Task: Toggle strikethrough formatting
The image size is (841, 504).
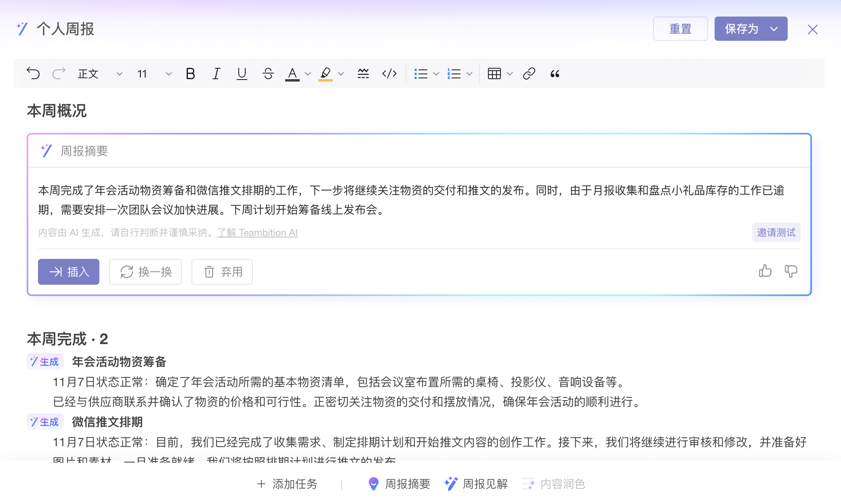Action: (x=268, y=73)
